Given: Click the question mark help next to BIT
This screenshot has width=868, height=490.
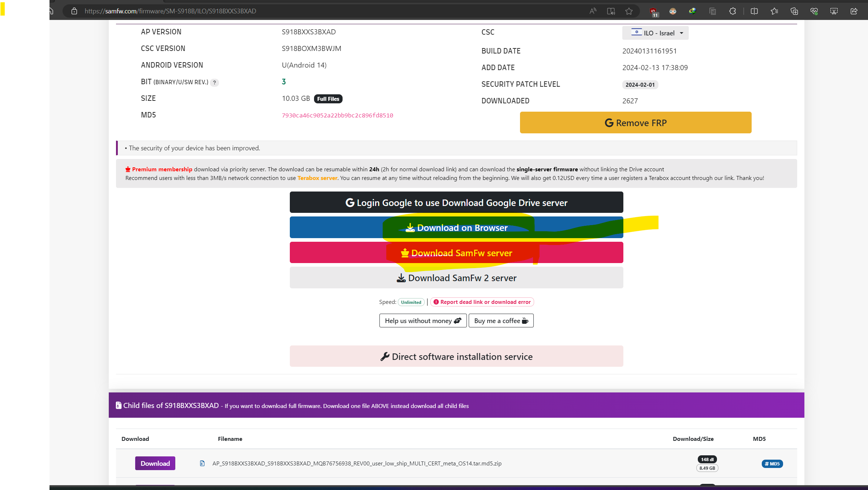Looking at the screenshot, I should [x=214, y=83].
